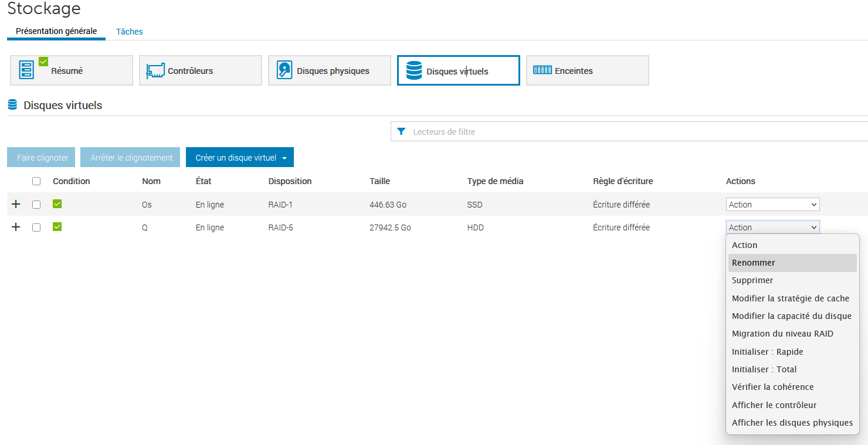
Task: Click green status icon for Os disk
Action: point(57,204)
